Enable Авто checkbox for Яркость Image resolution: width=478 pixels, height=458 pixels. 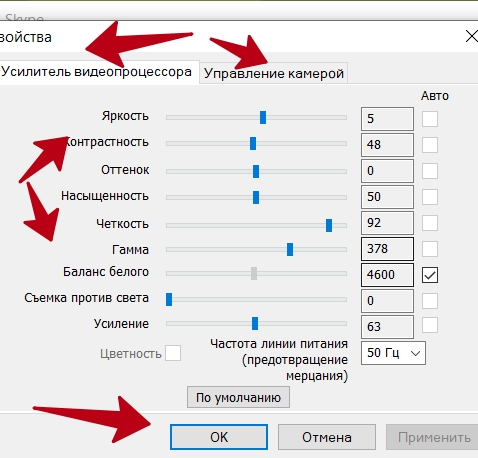(430, 119)
